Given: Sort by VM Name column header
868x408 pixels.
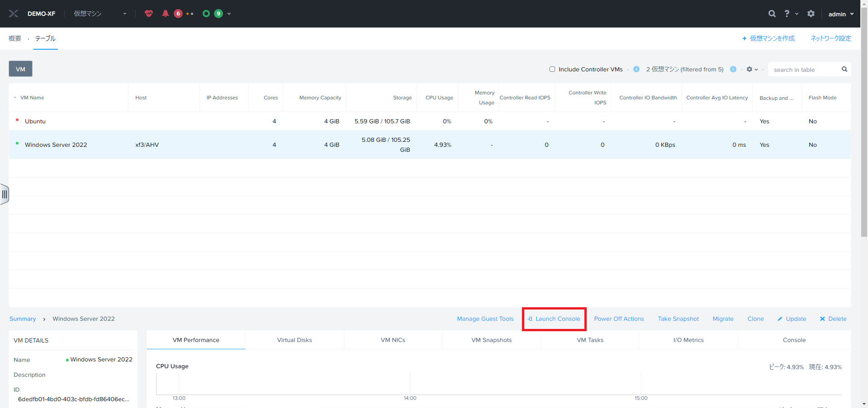Looking at the screenshot, I should pyautogui.click(x=32, y=98).
